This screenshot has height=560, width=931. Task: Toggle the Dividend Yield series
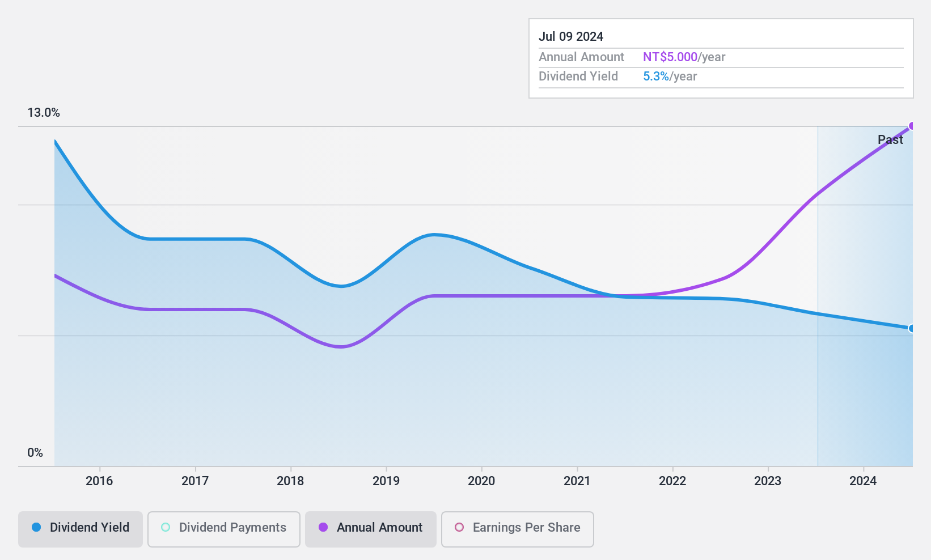pyautogui.click(x=80, y=529)
